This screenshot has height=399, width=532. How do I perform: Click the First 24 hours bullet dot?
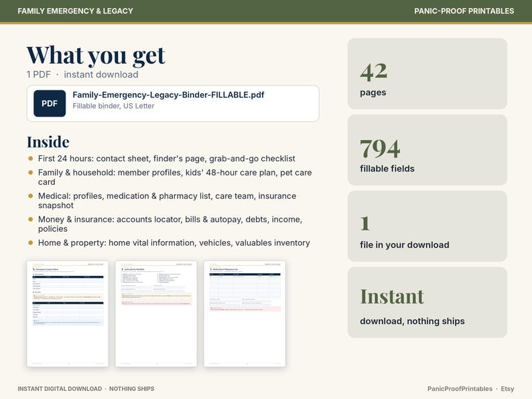tap(31, 158)
